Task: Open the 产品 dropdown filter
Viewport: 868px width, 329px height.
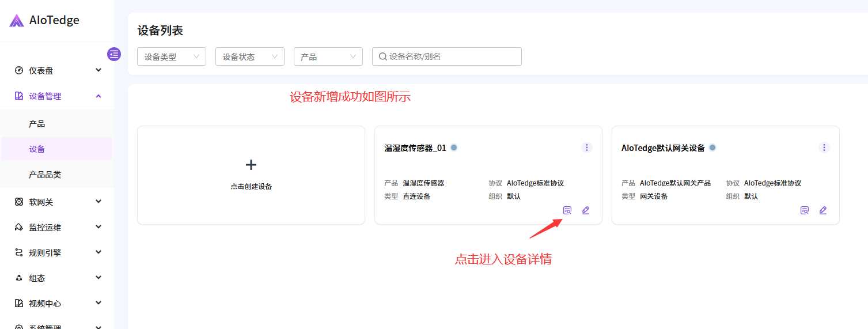Action: [x=328, y=56]
